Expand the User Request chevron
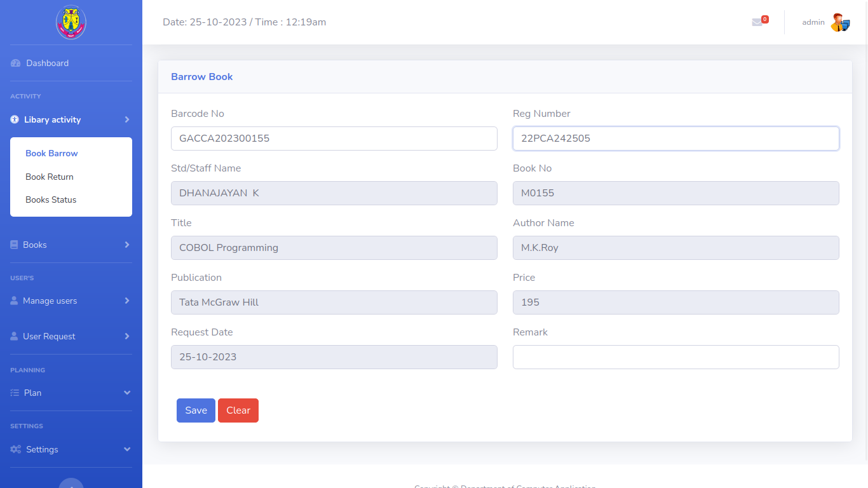868x488 pixels. click(x=127, y=336)
